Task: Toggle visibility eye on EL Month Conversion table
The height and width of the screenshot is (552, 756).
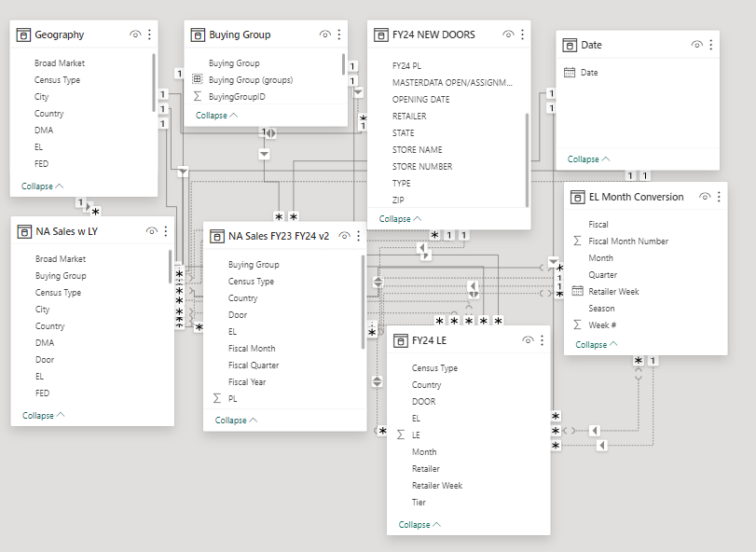Action: (705, 197)
